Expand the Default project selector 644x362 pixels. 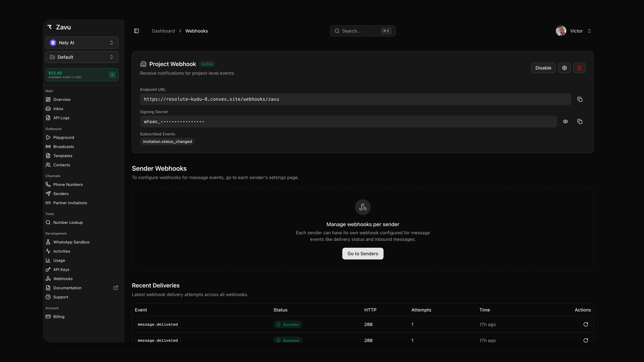pos(82,57)
